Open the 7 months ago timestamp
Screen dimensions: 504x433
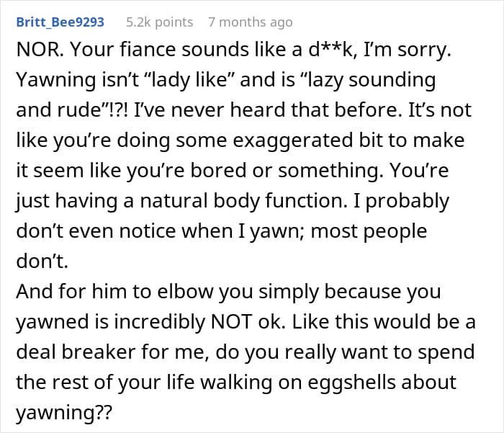(251, 22)
